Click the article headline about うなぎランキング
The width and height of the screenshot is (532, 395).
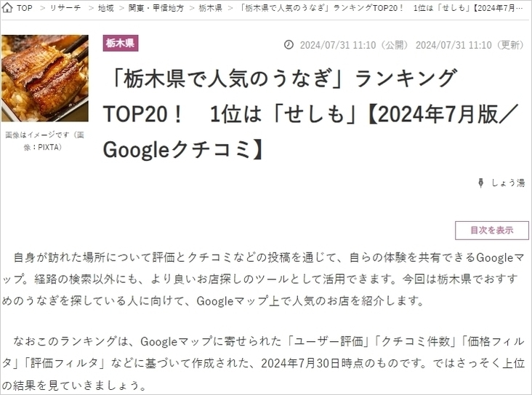(311, 113)
